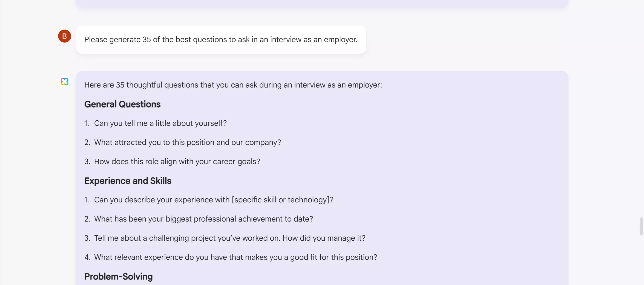Screen dimensions: 644x285
Task: Click the red "B" user avatar
Action: (65, 36)
